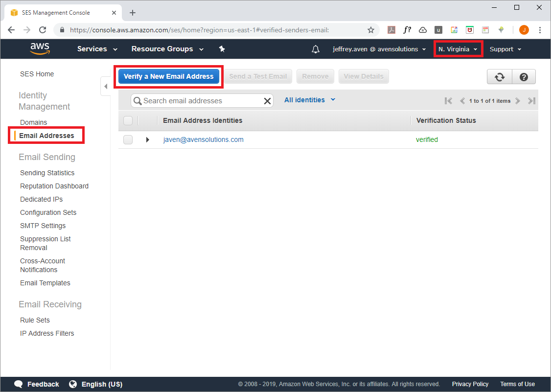The width and height of the screenshot is (551, 392).
Task: Open Rule Sets under Email Receiving
Action: point(35,320)
